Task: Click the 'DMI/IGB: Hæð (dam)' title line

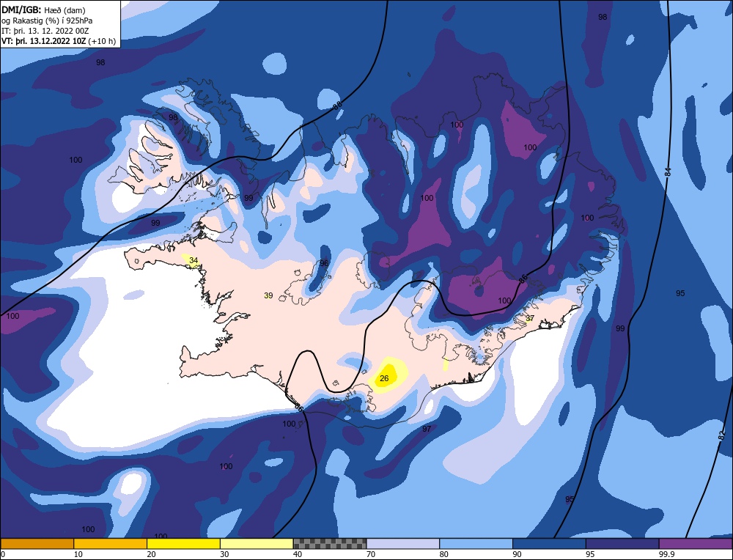Action: click(x=43, y=10)
